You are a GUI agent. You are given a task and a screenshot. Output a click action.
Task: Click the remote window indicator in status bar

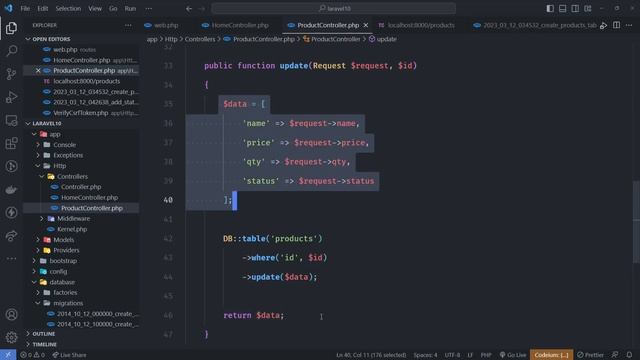pyautogui.click(x=8, y=355)
